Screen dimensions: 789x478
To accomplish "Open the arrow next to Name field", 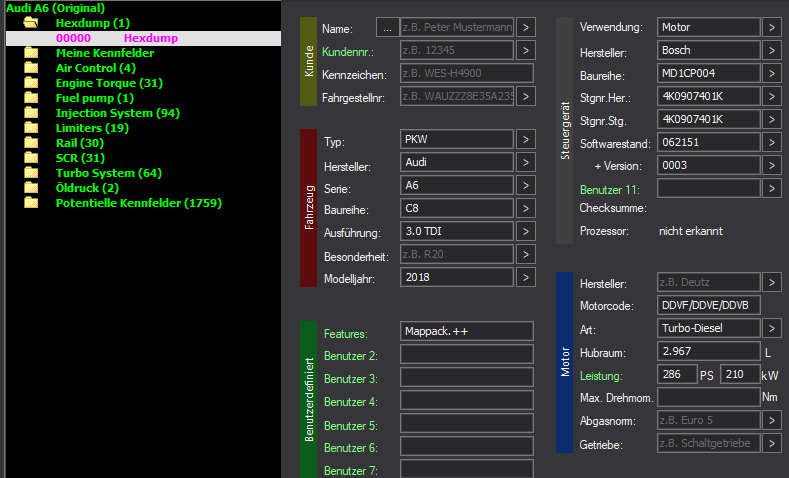I will [525, 27].
